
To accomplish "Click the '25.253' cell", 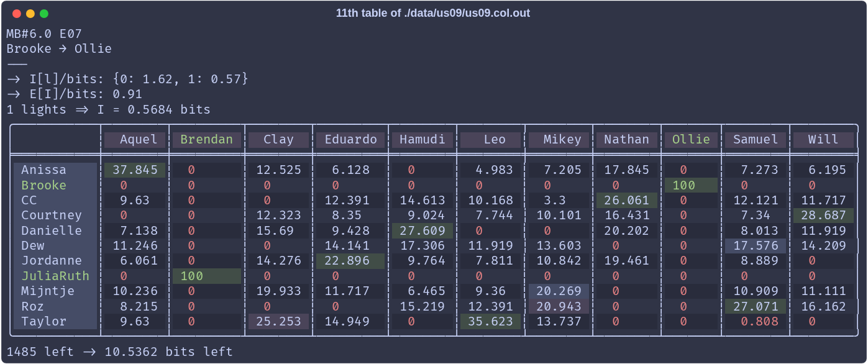I will 278,321.
